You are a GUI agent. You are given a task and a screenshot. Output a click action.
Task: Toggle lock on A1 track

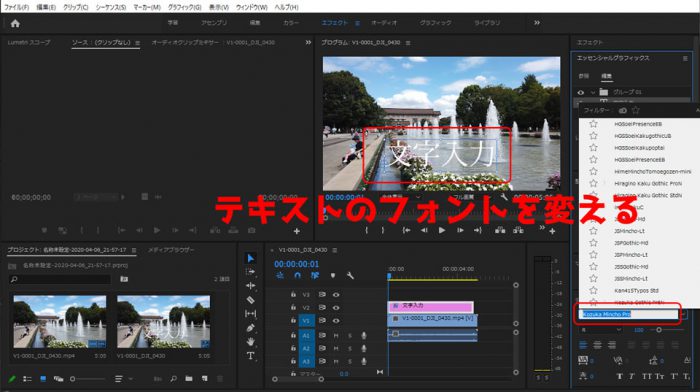click(293, 335)
